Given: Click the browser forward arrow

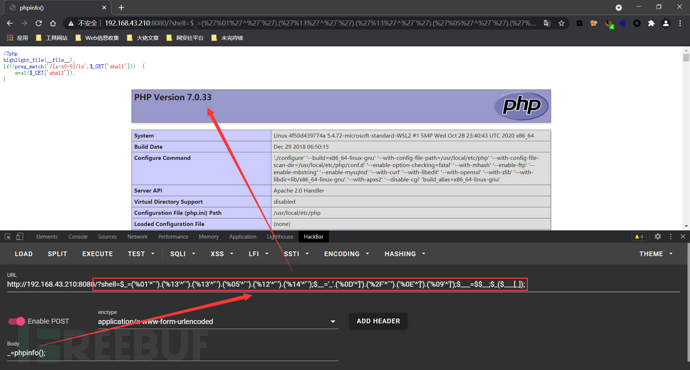Looking at the screenshot, I should point(24,23).
